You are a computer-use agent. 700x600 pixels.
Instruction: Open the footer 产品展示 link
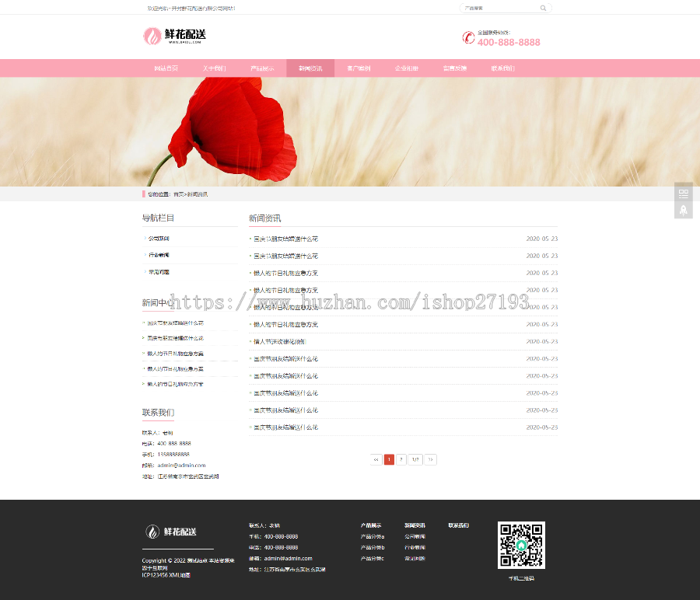click(x=371, y=525)
